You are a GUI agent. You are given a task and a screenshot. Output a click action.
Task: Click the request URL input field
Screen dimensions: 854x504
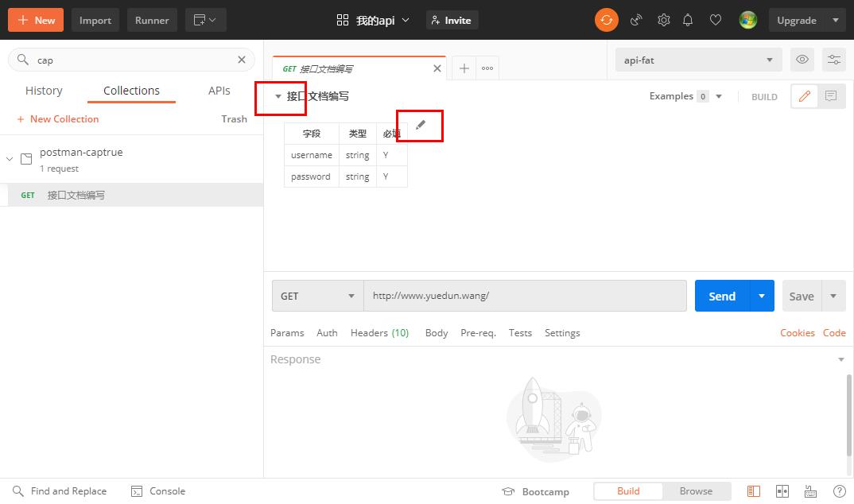click(525, 296)
